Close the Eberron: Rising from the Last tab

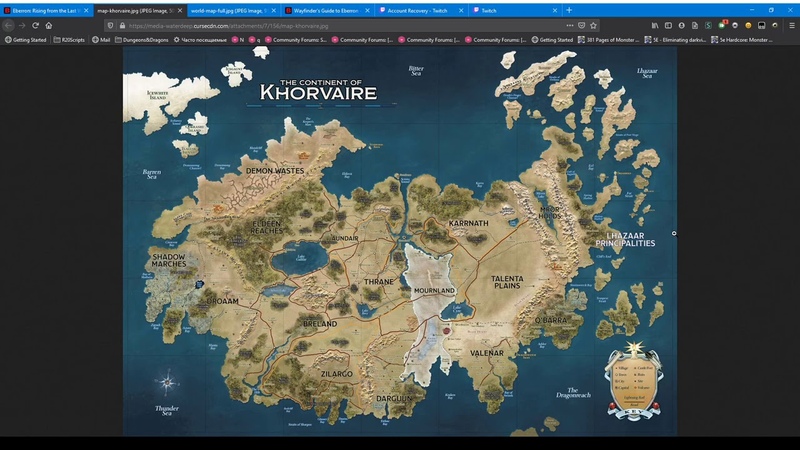pyautogui.click(x=86, y=10)
